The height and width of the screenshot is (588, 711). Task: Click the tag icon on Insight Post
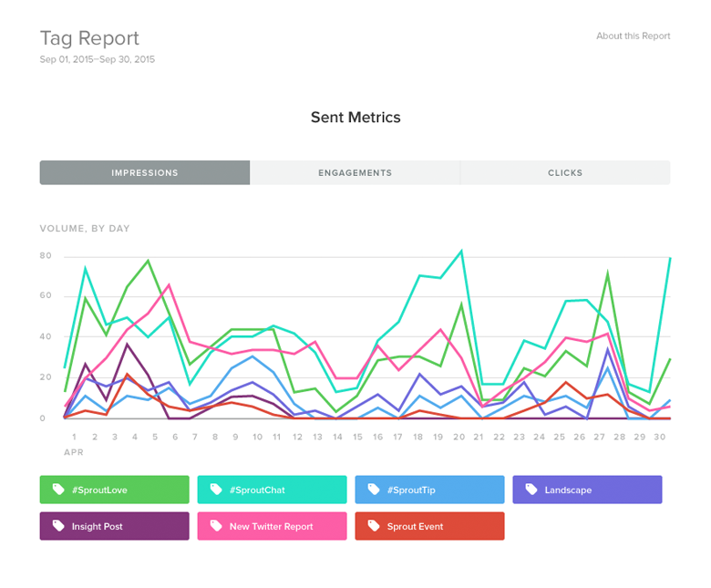tap(58, 526)
